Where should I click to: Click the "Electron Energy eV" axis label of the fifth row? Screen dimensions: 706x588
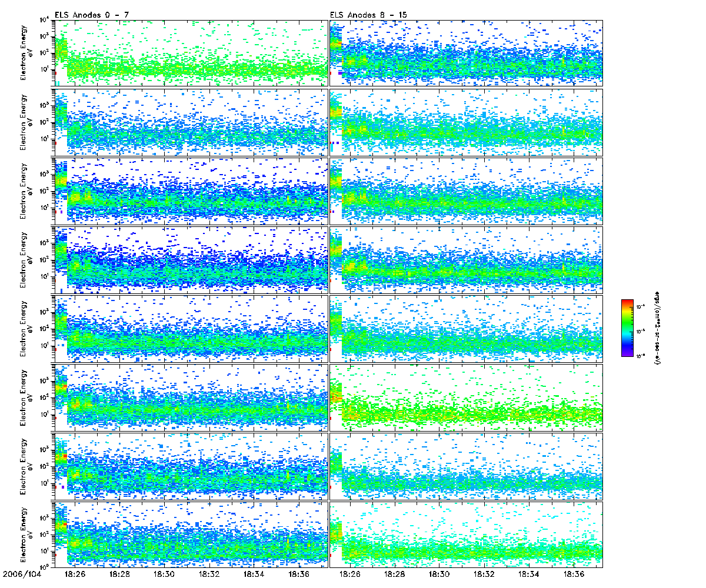(x=27, y=328)
